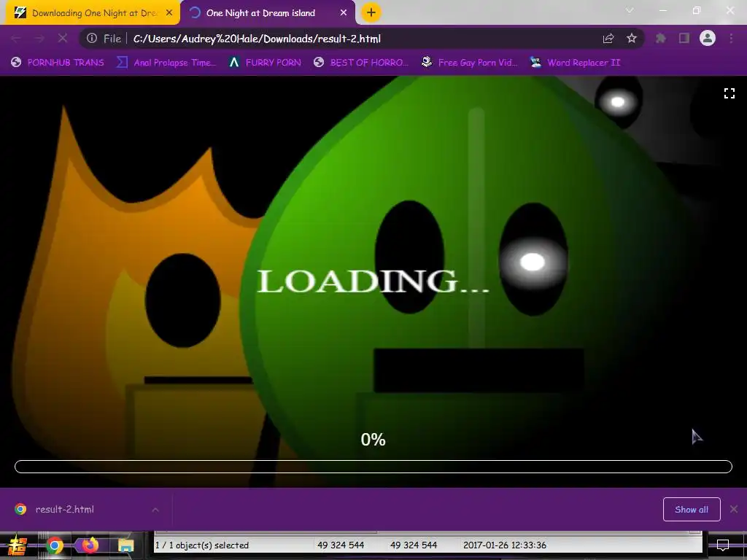This screenshot has height=560, width=747.
Task: Close the One Night at Dream island tab
Action: click(344, 13)
